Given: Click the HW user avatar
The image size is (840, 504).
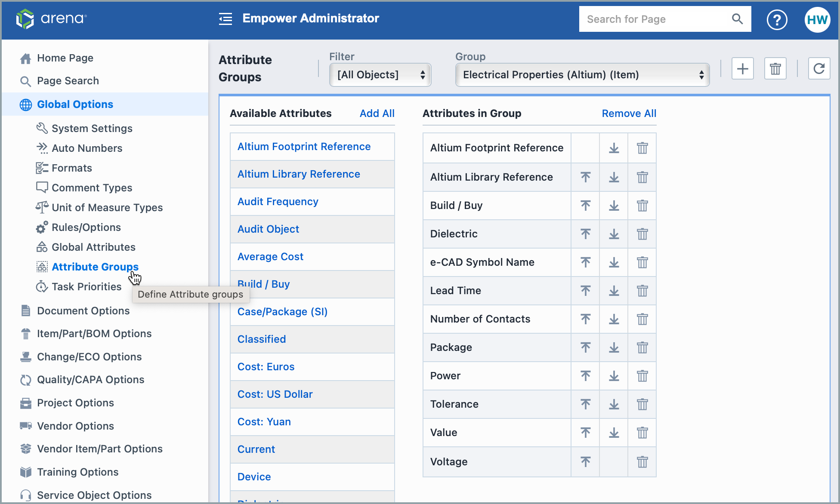Looking at the screenshot, I should coord(817,19).
